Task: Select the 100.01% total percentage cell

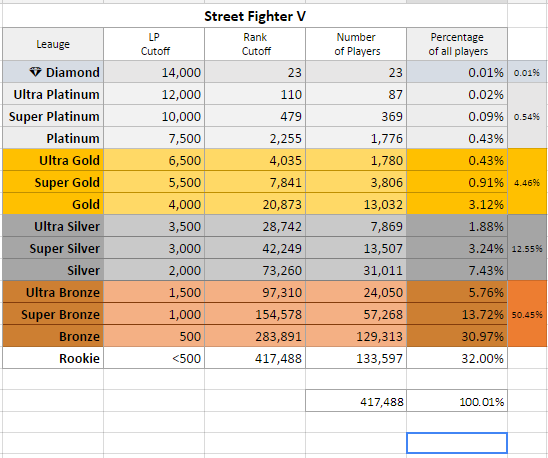Action: (457, 401)
